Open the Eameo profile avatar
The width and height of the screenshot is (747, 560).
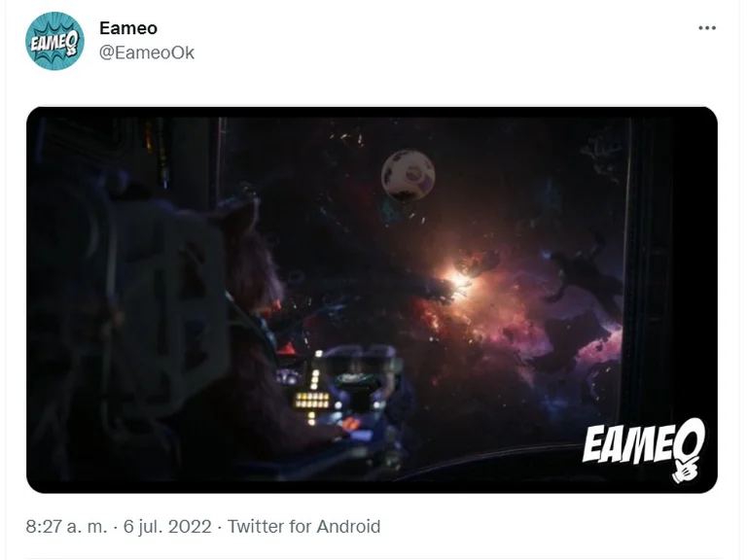click(x=54, y=41)
